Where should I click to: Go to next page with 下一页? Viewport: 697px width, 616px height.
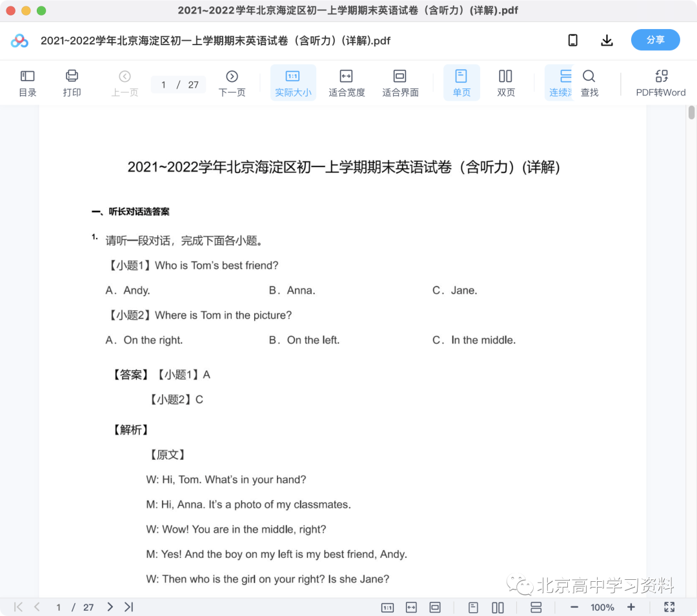click(x=232, y=83)
